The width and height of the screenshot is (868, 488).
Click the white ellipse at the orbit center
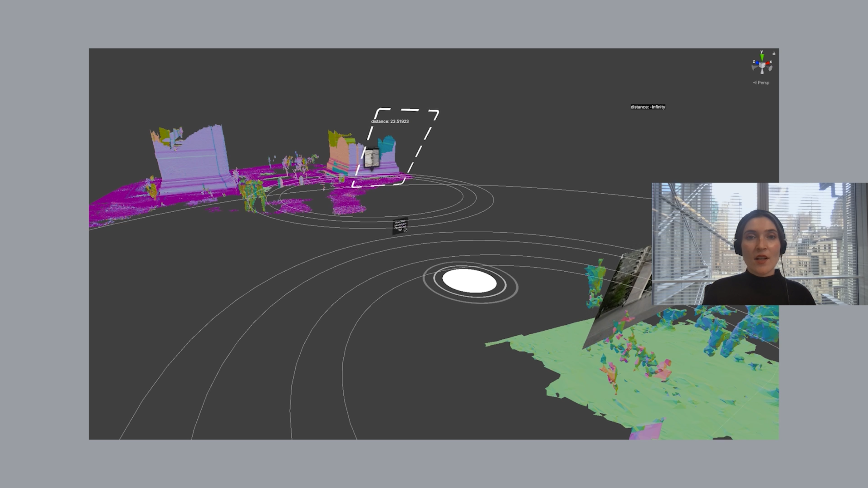(x=470, y=282)
